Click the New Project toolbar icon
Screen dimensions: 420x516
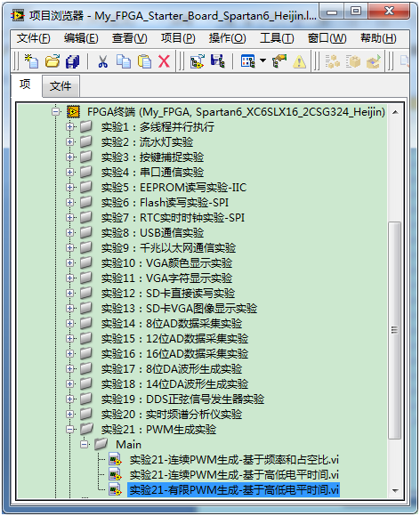pyautogui.click(x=32, y=61)
